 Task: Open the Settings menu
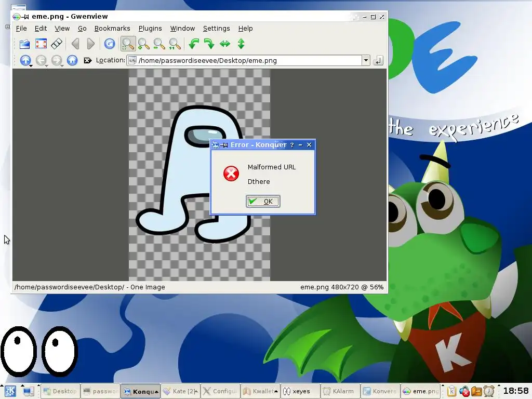pos(216,29)
